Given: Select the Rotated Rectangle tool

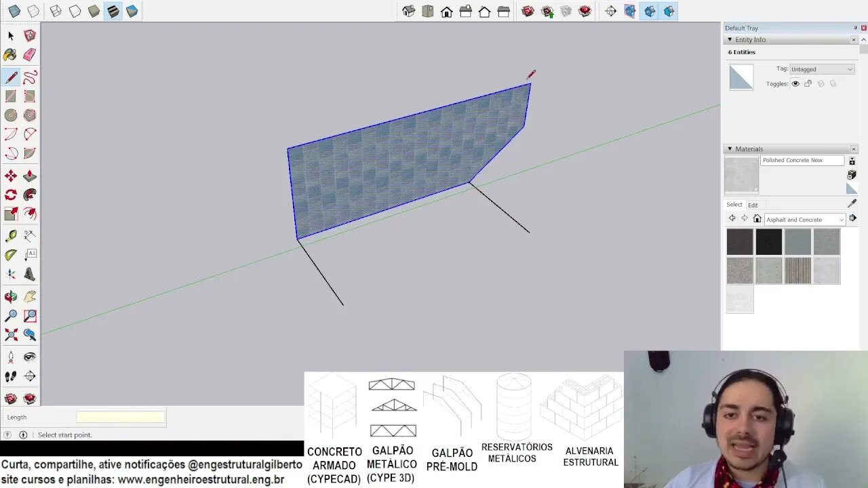Looking at the screenshot, I should pyautogui.click(x=30, y=96).
